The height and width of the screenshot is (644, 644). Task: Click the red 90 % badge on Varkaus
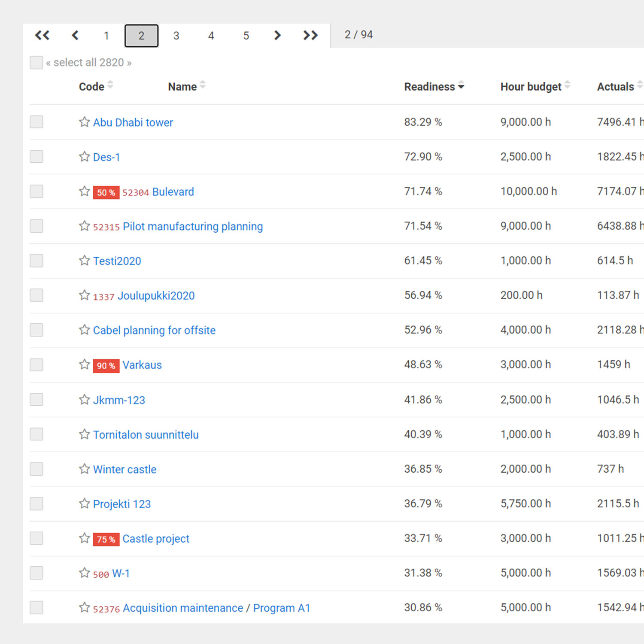point(106,365)
